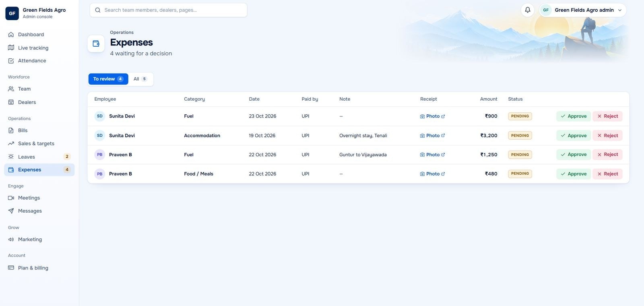
Task: Click the Expenses sidebar badge showing 4
Action: (67, 170)
